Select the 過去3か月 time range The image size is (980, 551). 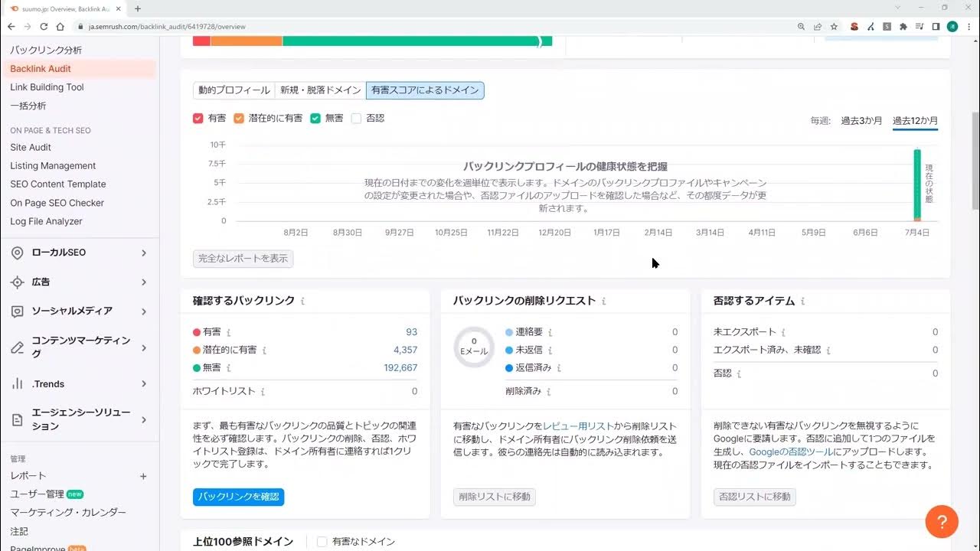pos(861,121)
